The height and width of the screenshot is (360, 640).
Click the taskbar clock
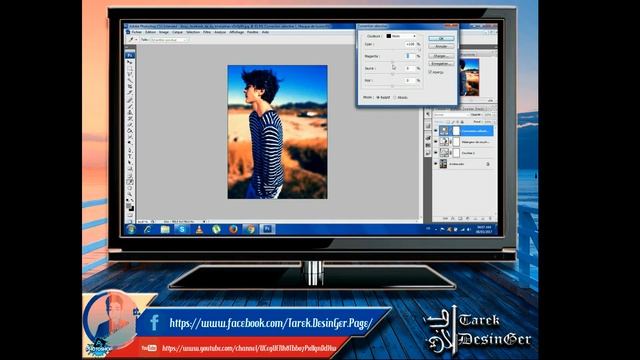click(x=484, y=229)
